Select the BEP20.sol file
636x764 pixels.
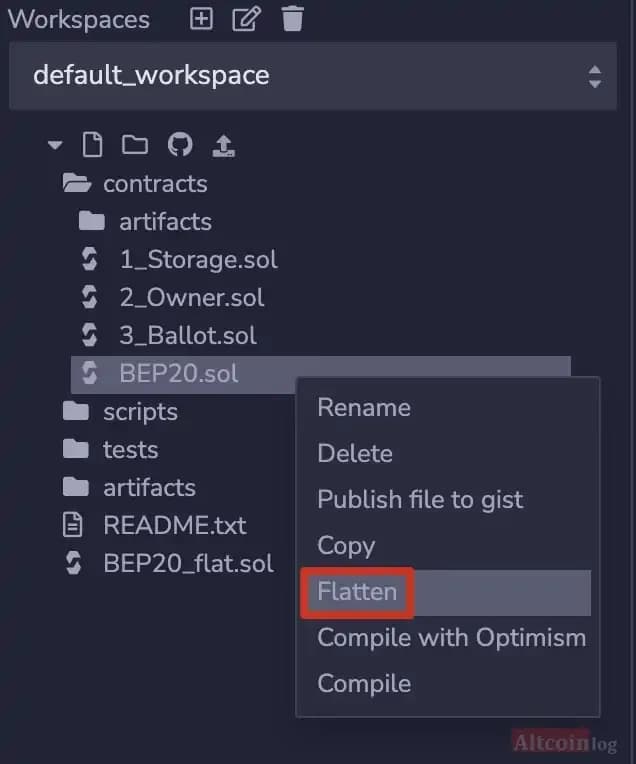click(x=321, y=374)
